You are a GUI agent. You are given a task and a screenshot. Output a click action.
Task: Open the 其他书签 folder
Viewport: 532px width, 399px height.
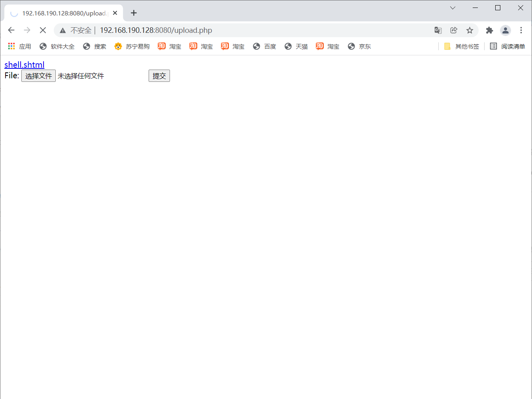point(462,46)
